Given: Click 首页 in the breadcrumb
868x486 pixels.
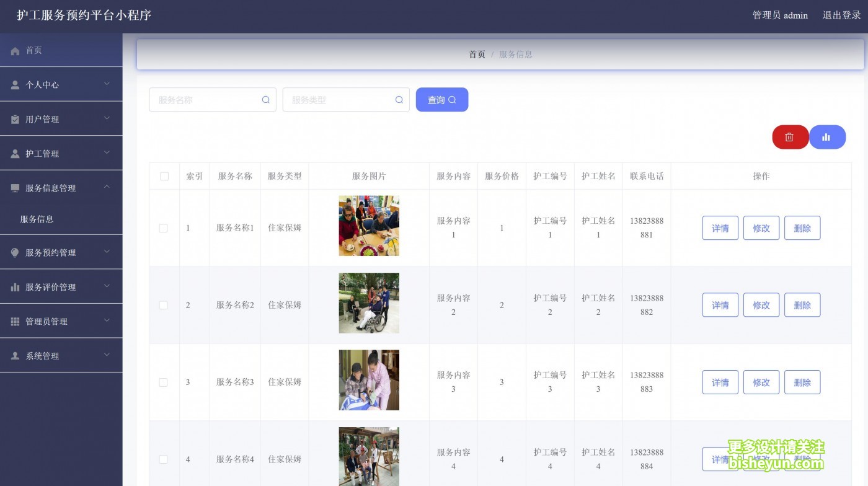Looking at the screenshot, I should (477, 55).
